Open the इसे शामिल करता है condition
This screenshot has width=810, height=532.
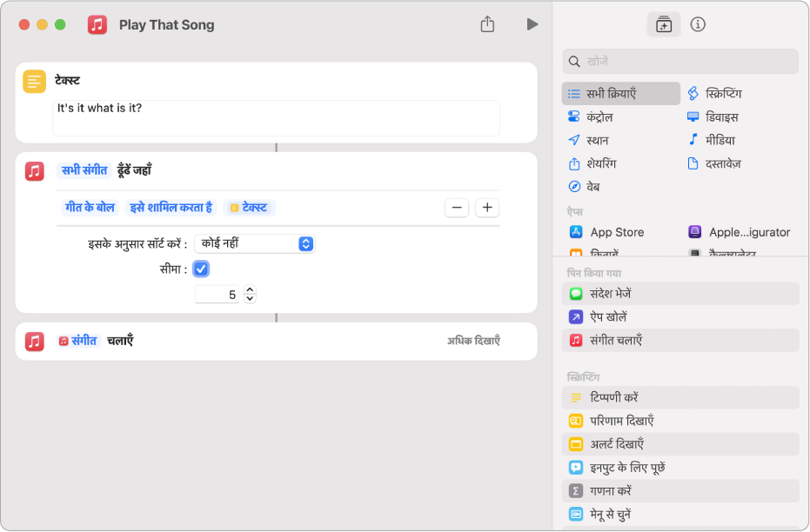coord(171,208)
